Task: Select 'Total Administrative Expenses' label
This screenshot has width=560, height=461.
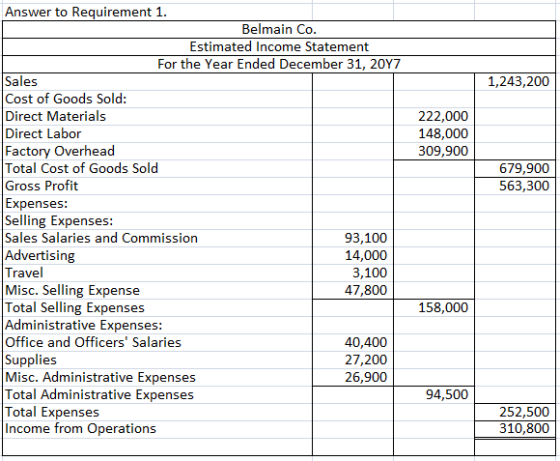Action: [100, 395]
